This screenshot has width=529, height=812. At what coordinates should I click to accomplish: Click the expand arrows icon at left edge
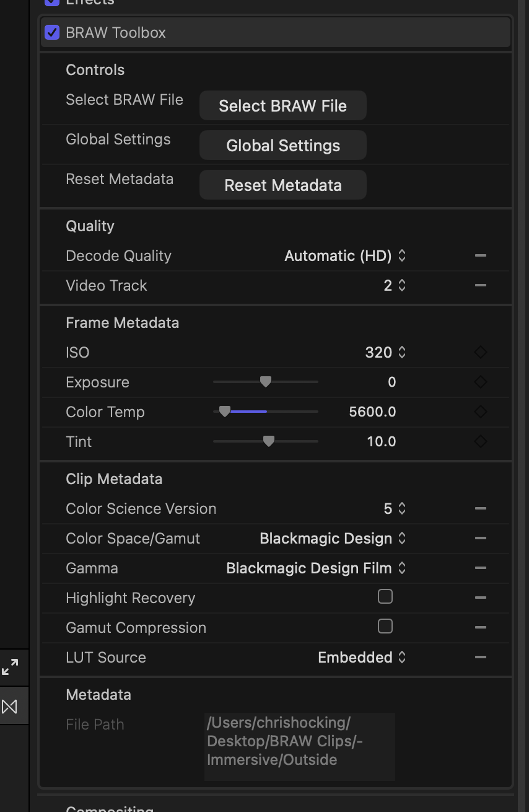(x=10, y=668)
